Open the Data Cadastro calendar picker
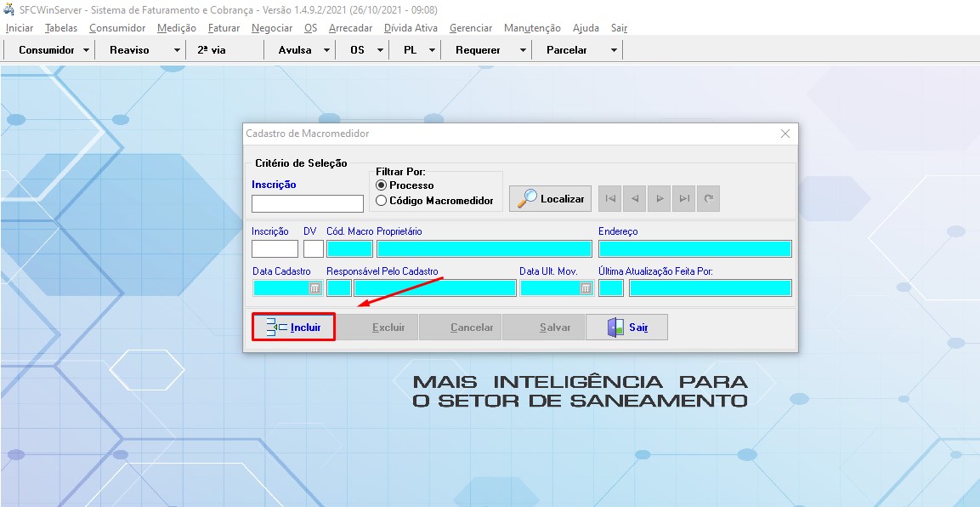 click(314, 288)
